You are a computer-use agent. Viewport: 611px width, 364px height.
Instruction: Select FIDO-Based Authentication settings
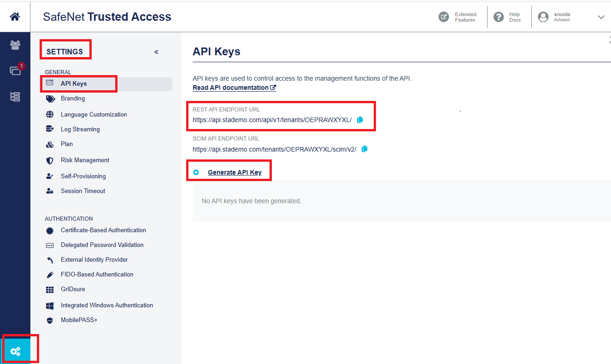(97, 274)
